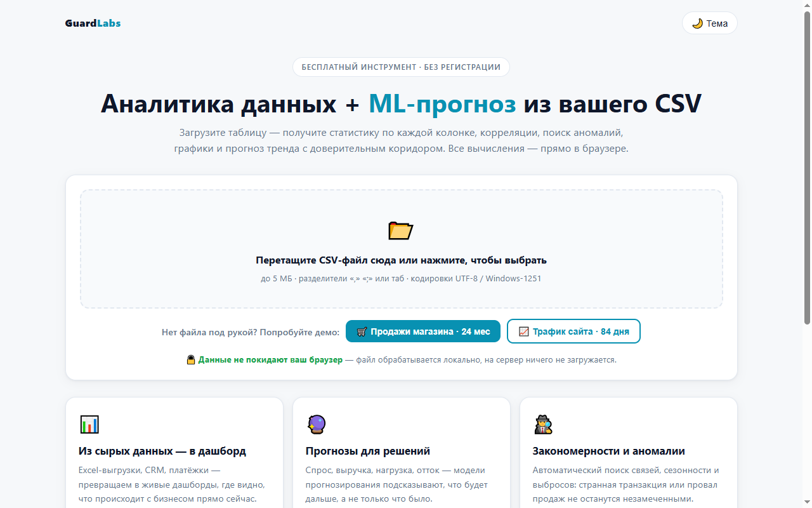This screenshot has width=812, height=508.
Task: Click the 'ML-прогноз' highlighted headline text
Action: point(442,104)
